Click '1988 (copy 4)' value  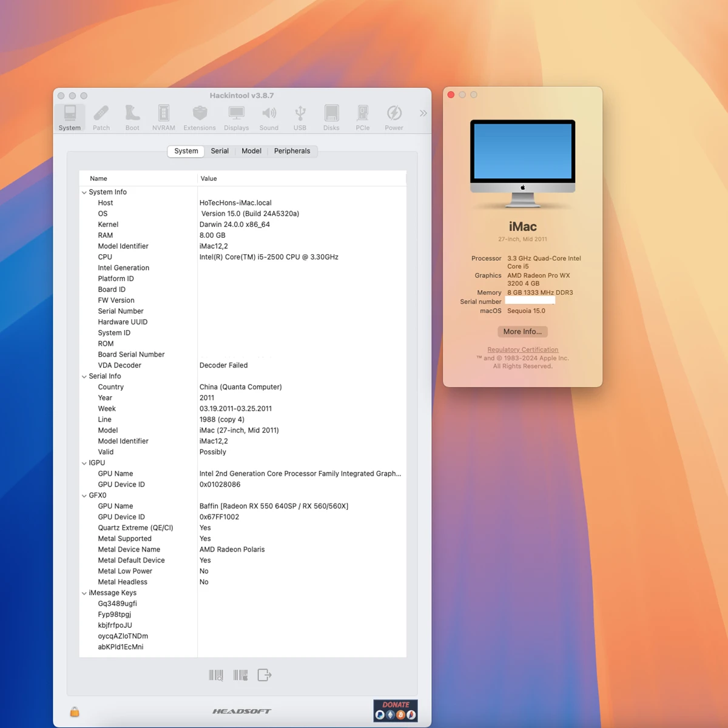point(222,419)
